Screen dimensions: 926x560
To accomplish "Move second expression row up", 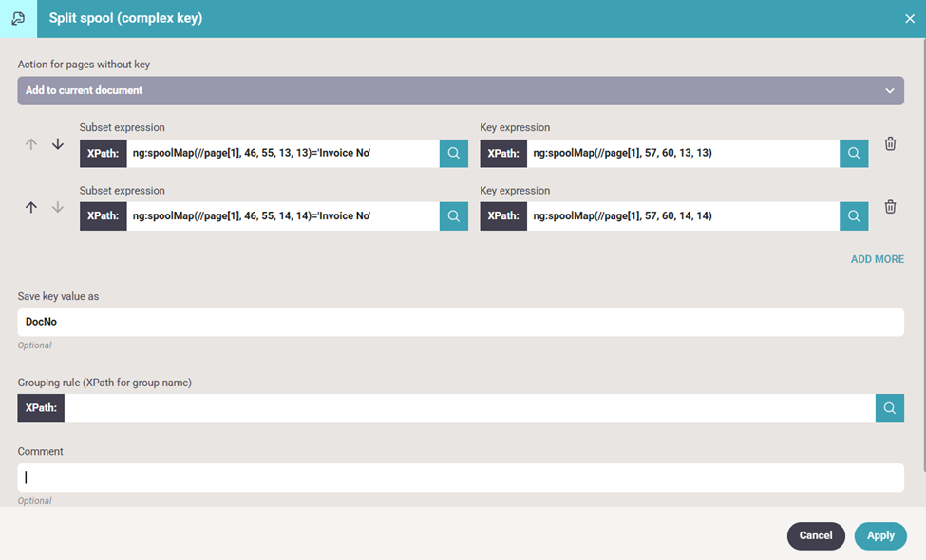I will tap(31, 207).
